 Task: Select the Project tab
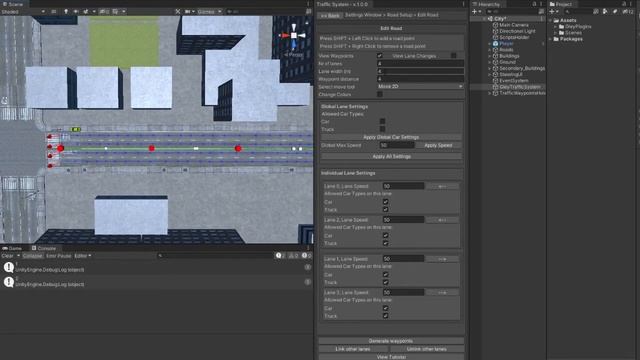tap(561, 4)
